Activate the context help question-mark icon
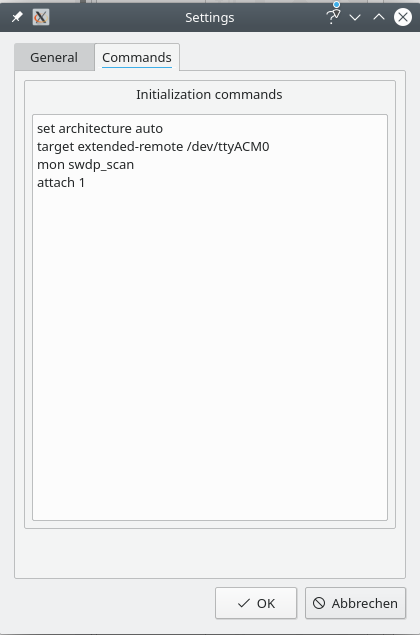 (x=333, y=17)
